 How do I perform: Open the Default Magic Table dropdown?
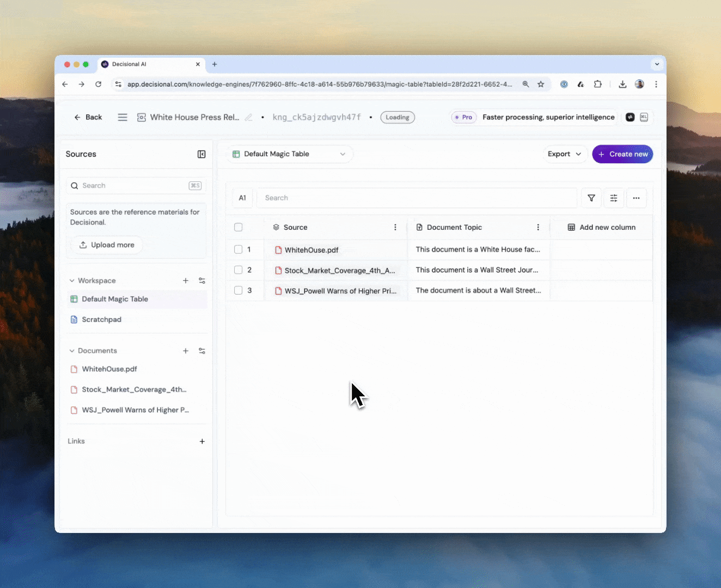click(289, 154)
